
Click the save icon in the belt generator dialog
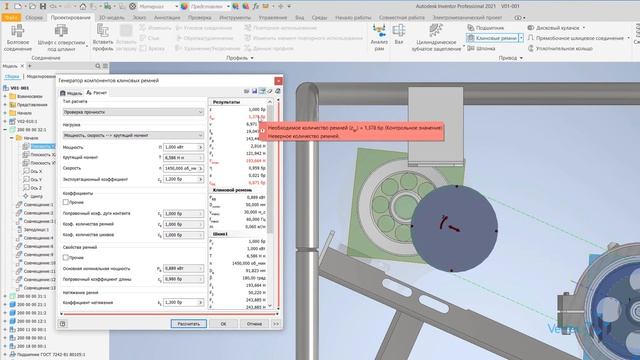[254, 91]
